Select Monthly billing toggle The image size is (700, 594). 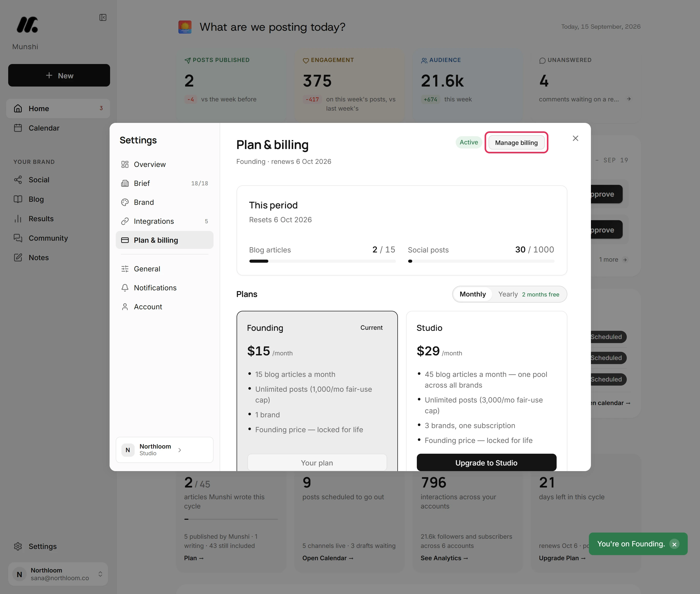coord(472,294)
